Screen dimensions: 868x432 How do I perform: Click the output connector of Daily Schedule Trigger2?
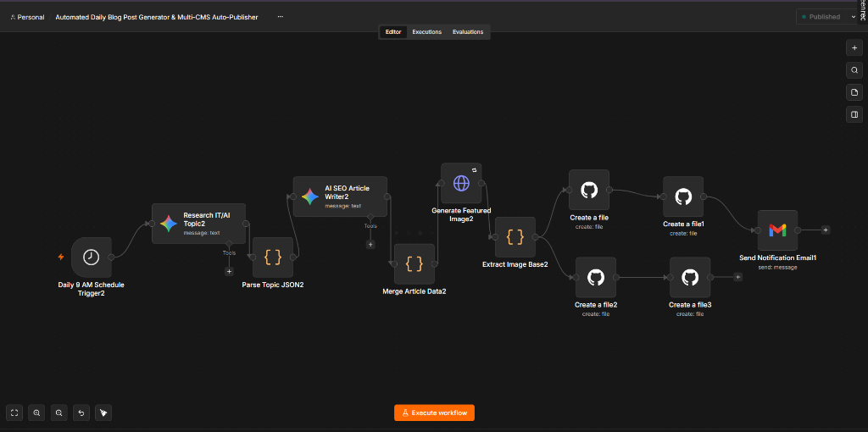[x=111, y=258]
